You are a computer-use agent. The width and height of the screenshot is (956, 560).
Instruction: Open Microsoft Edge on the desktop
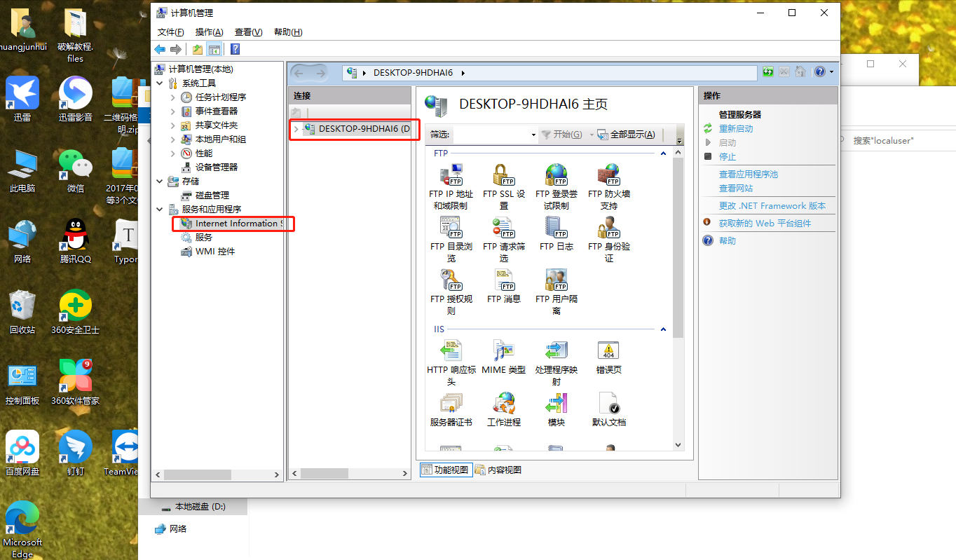[22, 530]
